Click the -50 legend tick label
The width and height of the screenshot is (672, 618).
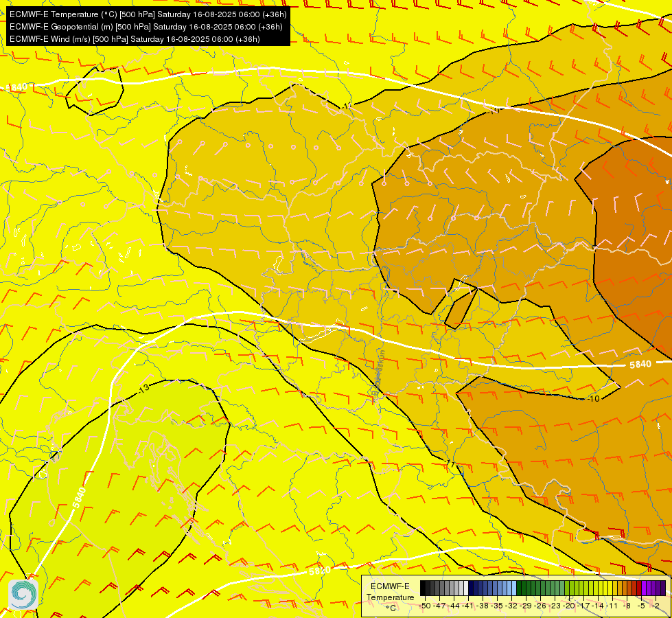click(x=425, y=606)
